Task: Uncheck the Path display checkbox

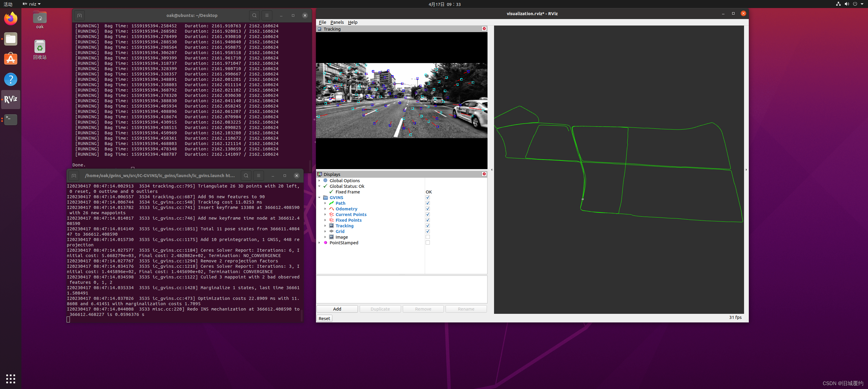Action: (427, 203)
